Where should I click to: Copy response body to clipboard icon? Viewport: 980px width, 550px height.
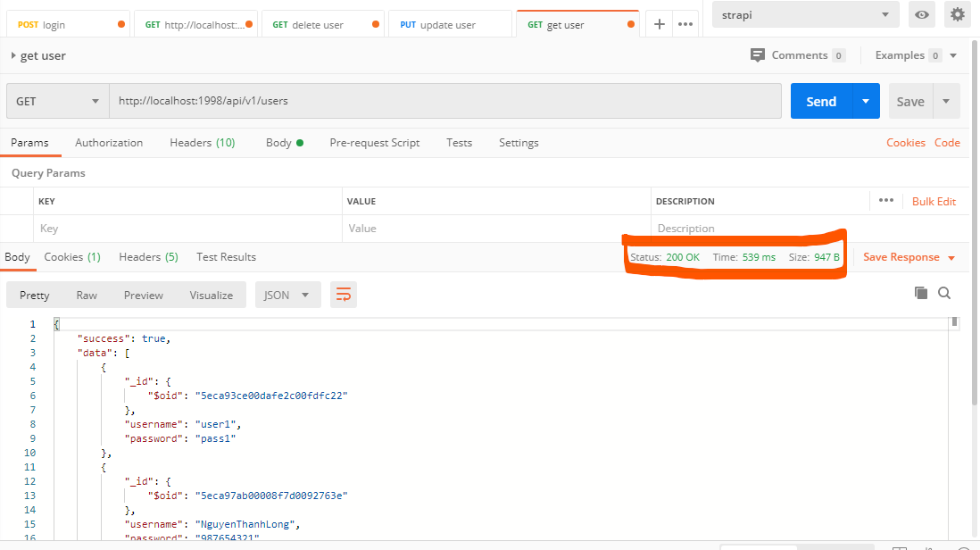[920, 293]
